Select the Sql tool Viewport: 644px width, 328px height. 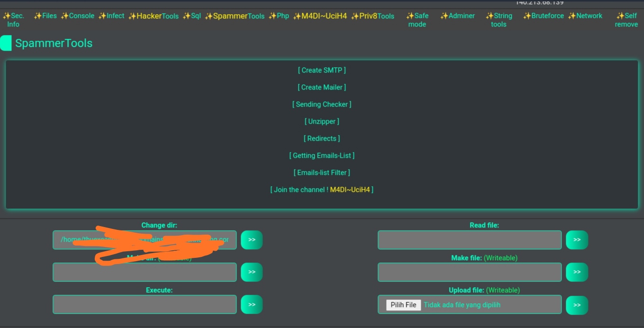click(x=192, y=16)
